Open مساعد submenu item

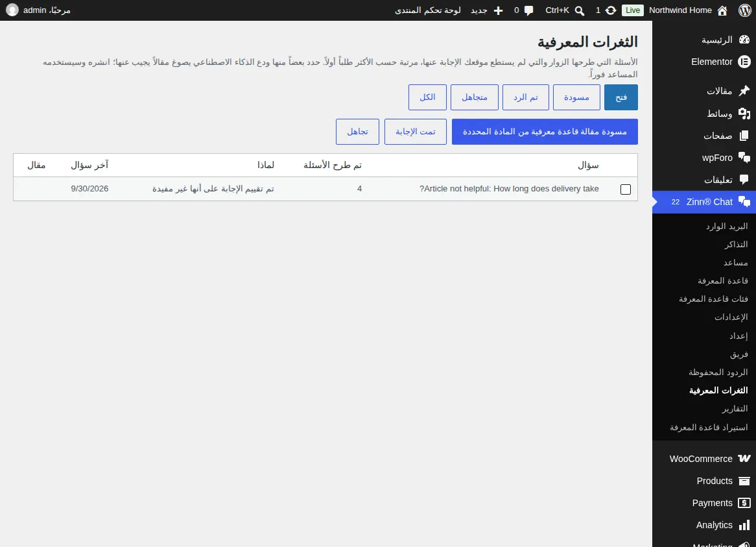(735, 262)
